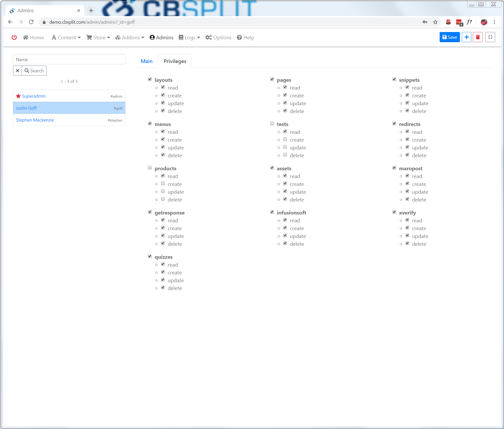This screenshot has height=429, width=504.
Task: Reload the page in the browser
Action: (x=31, y=22)
